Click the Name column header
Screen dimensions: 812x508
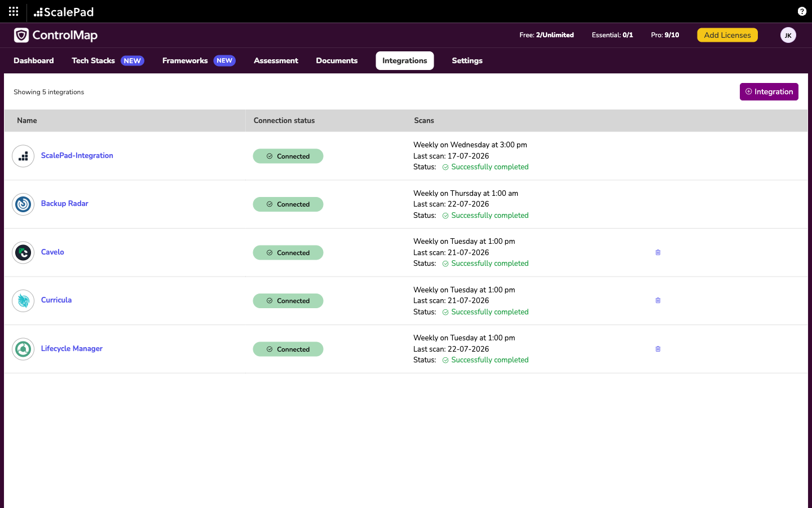(x=27, y=121)
